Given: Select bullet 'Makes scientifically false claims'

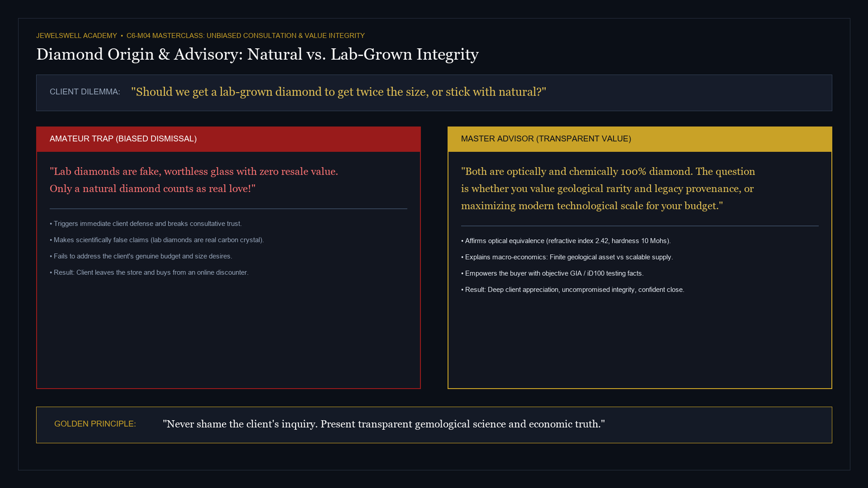Looking at the screenshot, I should pos(157,240).
